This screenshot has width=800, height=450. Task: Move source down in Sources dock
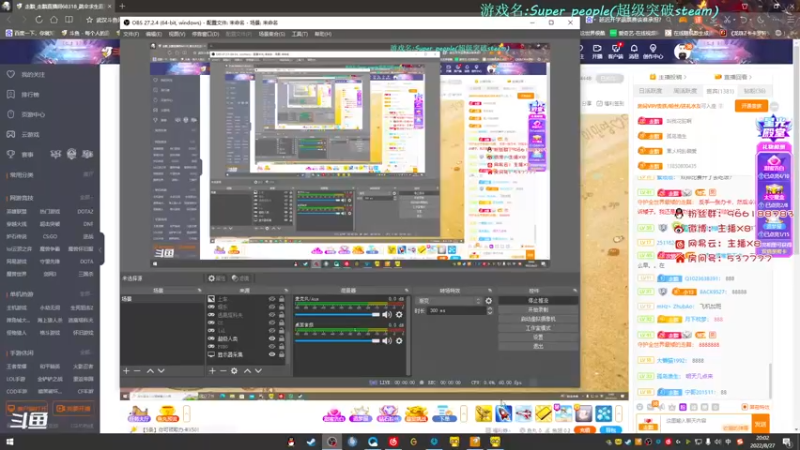[x=258, y=371]
